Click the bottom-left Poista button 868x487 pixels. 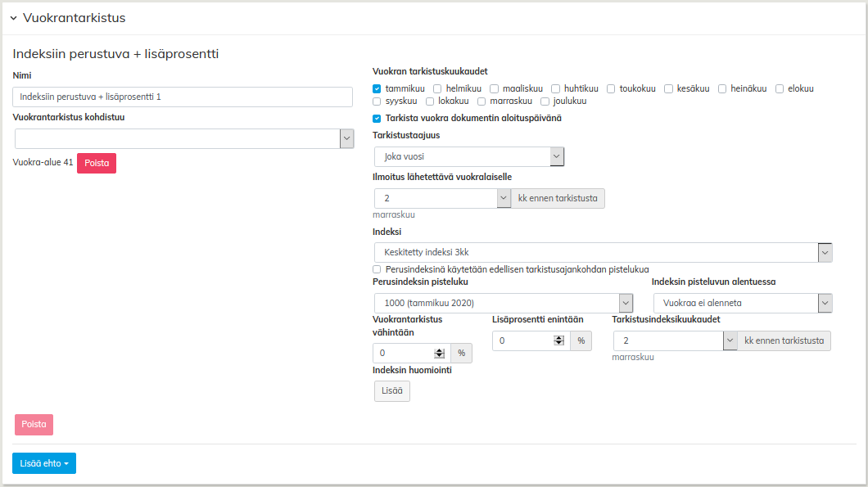(34, 425)
